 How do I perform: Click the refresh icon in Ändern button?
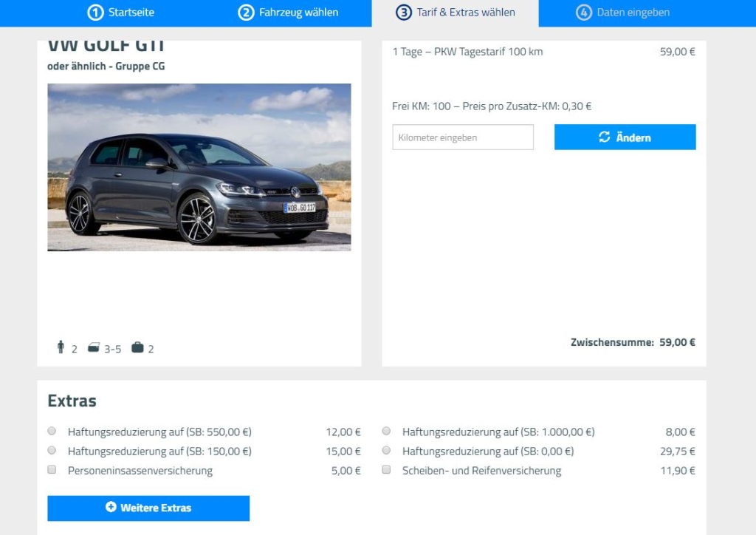coord(604,137)
